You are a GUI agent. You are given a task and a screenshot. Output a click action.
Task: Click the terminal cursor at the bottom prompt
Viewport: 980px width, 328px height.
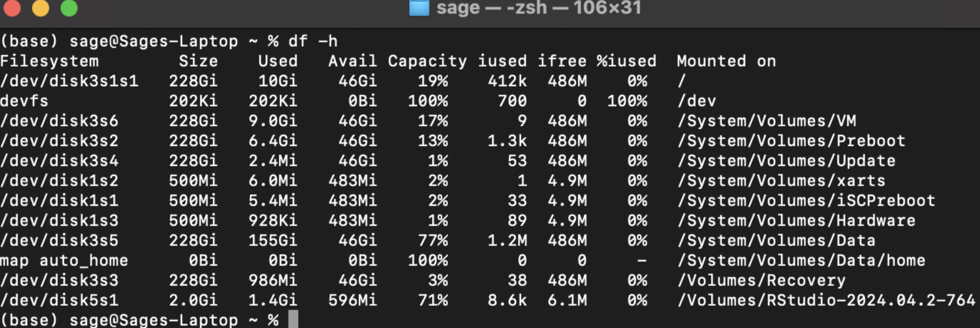[293, 319]
